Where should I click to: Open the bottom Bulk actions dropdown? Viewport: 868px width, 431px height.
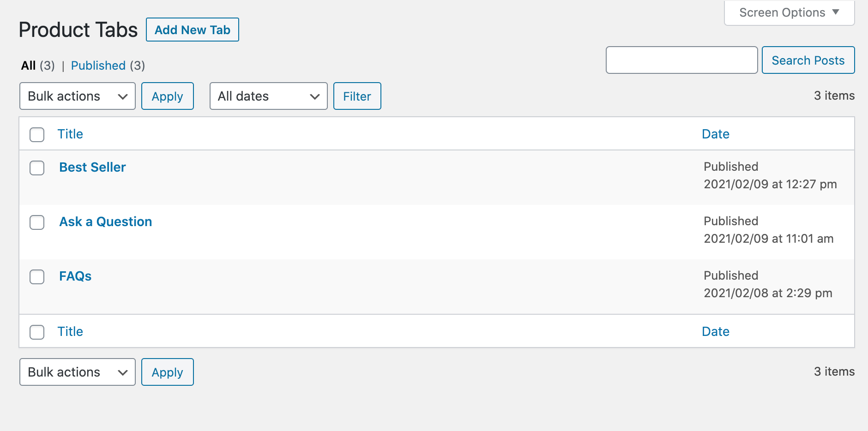(x=77, y=372)
